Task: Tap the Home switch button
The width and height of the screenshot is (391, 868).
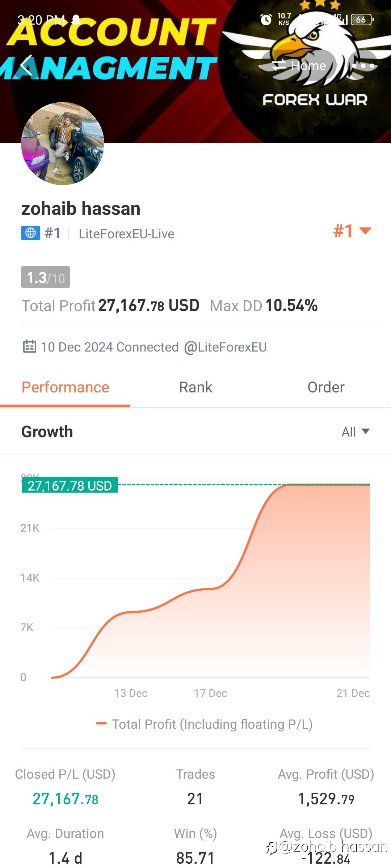Action: click(299, 65)
